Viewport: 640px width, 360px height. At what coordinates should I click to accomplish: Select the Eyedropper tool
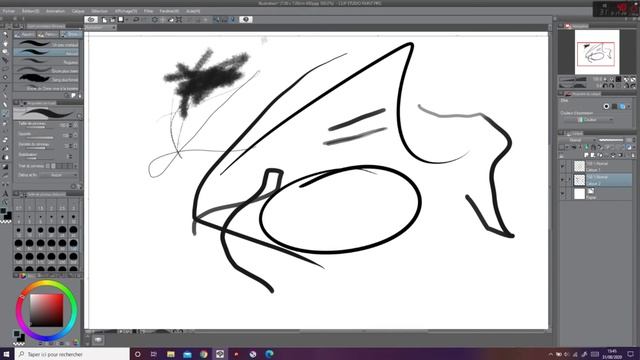(x=5, y=87)
